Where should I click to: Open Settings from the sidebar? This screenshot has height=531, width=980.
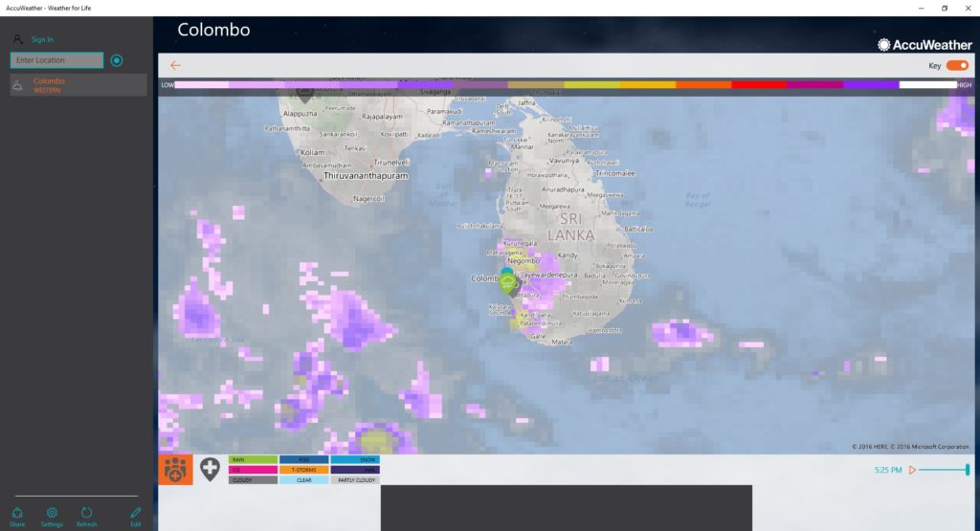(52, 517)
